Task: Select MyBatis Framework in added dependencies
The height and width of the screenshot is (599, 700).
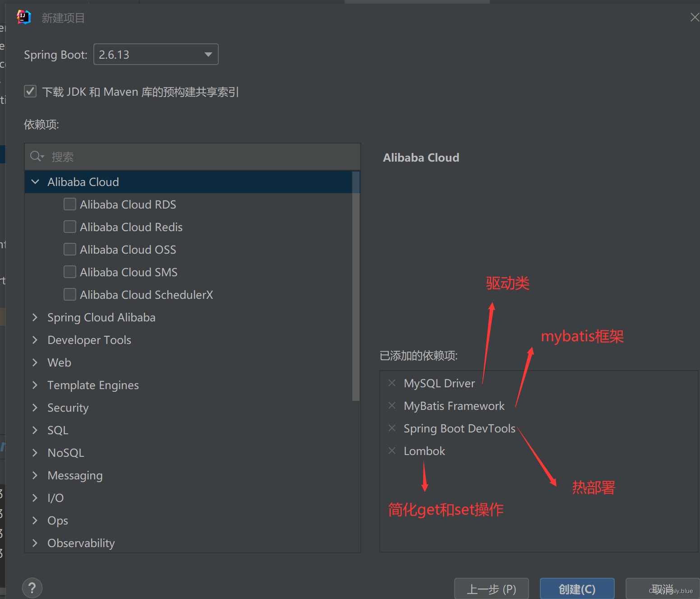Action: [x=454, y=406]
